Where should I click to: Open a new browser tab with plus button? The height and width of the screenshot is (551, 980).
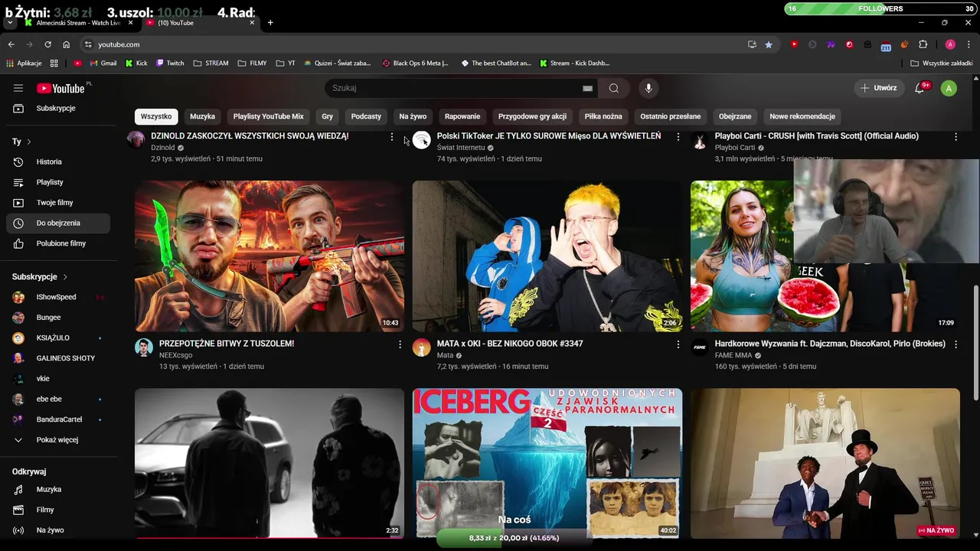270,23
